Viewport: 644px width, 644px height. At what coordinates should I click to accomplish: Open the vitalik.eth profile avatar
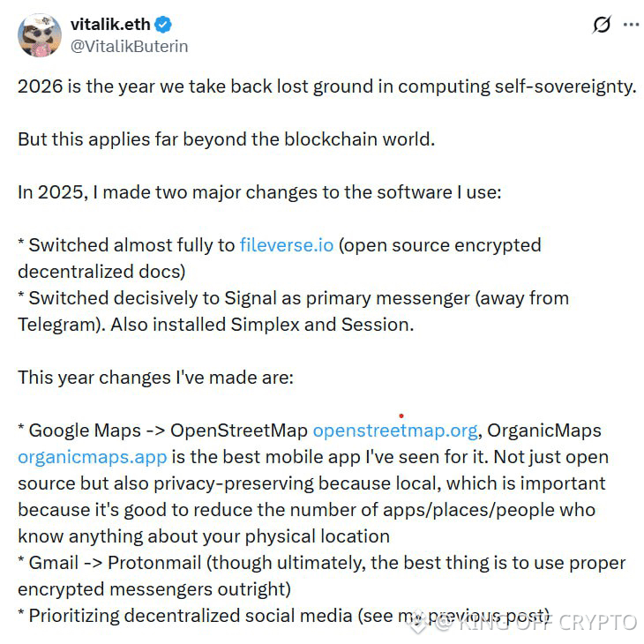pos(40,35)
